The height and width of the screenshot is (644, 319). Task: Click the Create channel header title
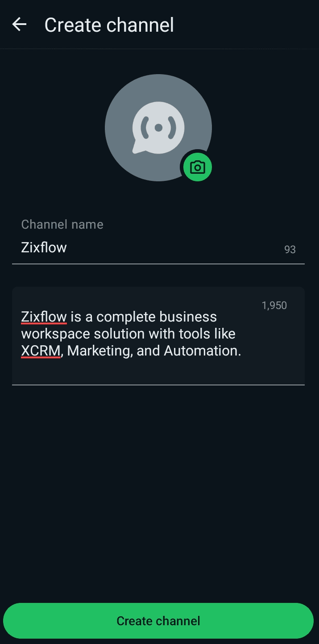click(109, 25)
